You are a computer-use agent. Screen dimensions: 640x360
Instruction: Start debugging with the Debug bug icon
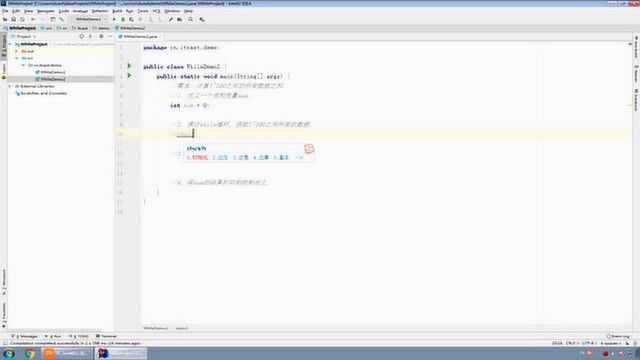coord(123,19)
